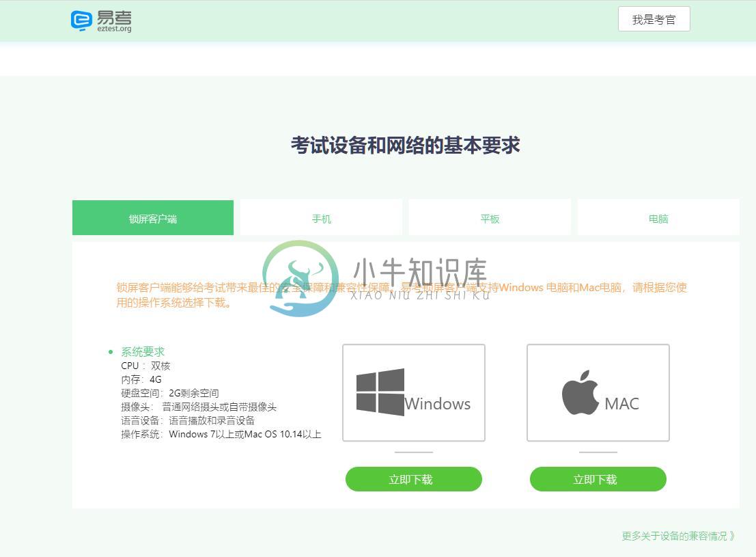Click the 语音设备 requirement line
Viewport: 756px width, 557px height.
tap(188, 420)
